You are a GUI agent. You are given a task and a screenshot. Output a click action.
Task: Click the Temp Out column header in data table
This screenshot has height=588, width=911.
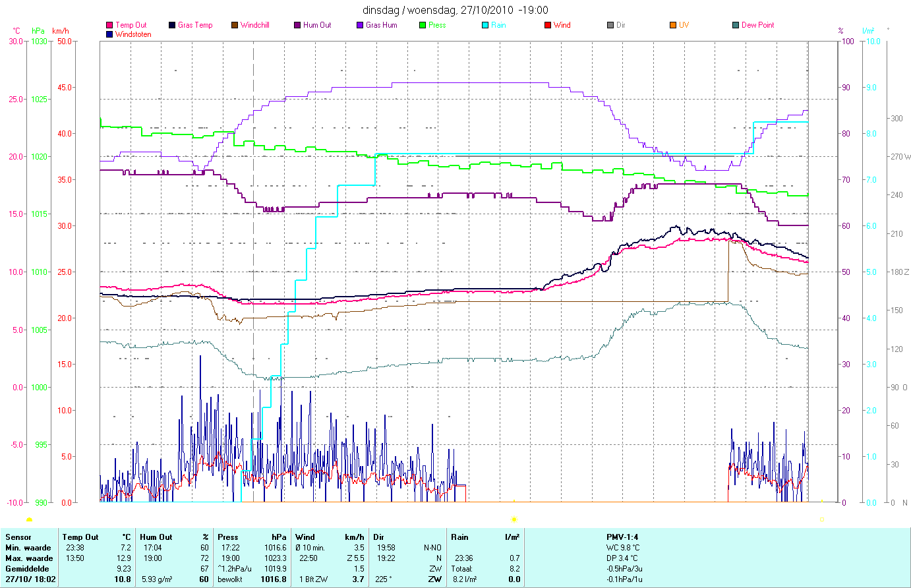pyautogui.click(x=80, y=537)
